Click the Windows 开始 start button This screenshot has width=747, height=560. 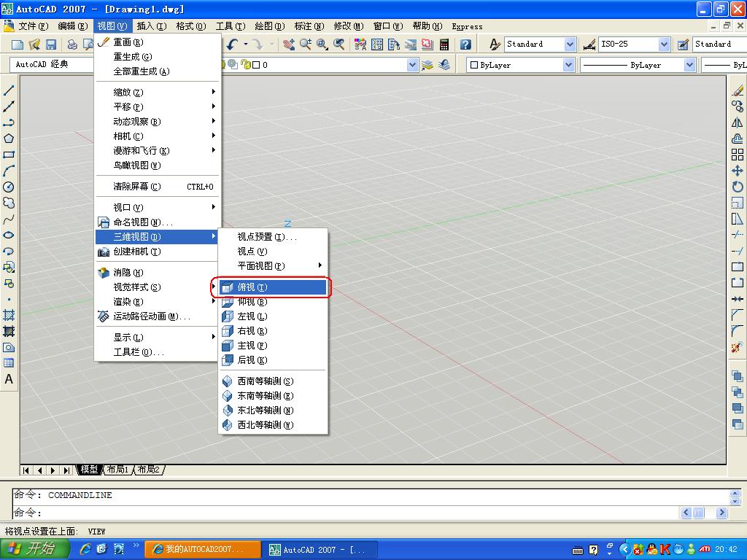click(35, 549)
